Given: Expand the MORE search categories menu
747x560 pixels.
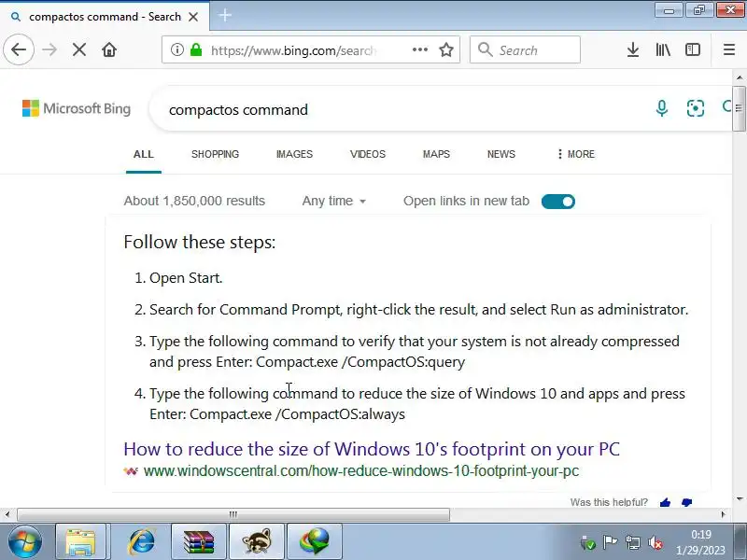Looking at the screenshot, I should pos(575,154).
